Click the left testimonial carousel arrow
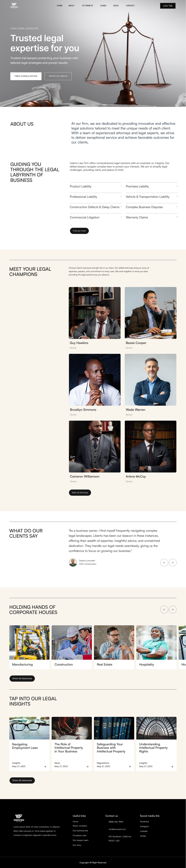This screenshot has width=186, height=868. 164,563
